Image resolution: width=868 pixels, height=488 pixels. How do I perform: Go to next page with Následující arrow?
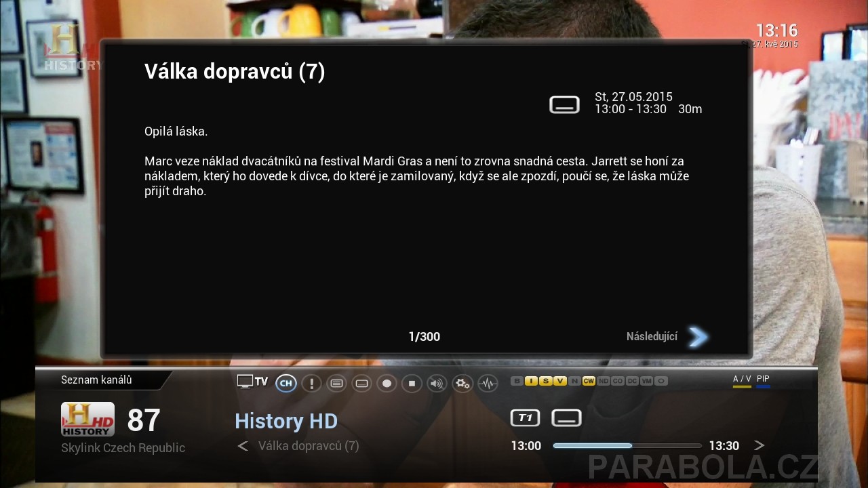[x=697, y=337]
